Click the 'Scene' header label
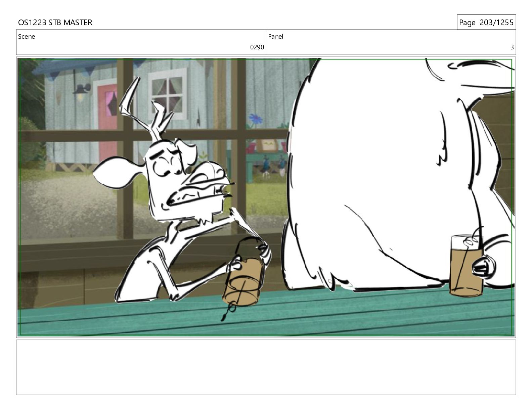The width and height of the screenshot is (532, 411). click(27, 37)
